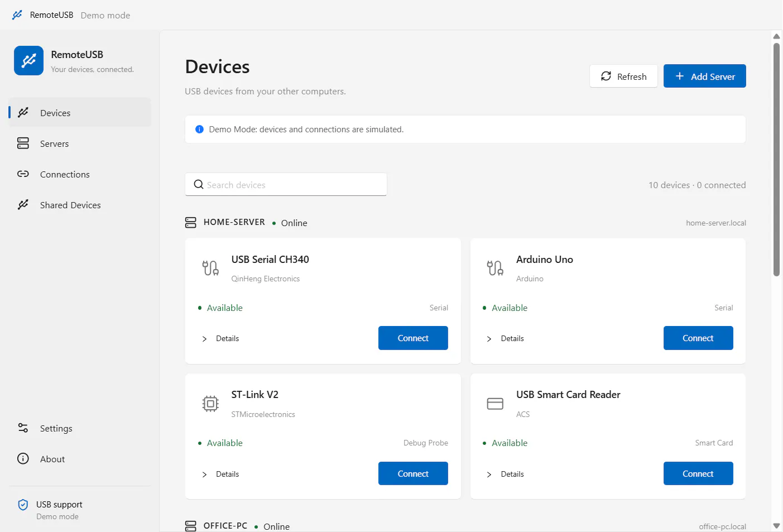Connect the Arduino Uno device
This screenshot has height=532, width=783.
pos(698,338)
